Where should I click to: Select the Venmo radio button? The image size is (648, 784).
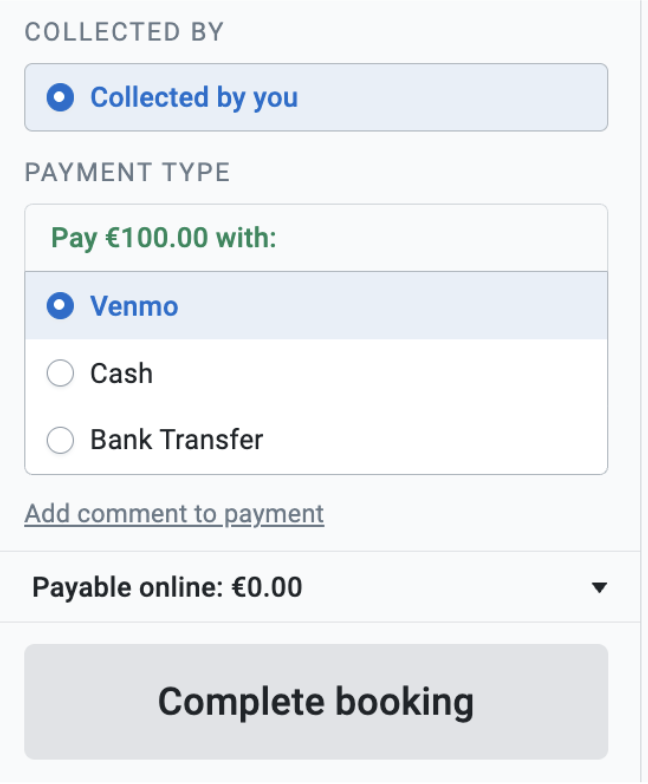pos(61,306)
